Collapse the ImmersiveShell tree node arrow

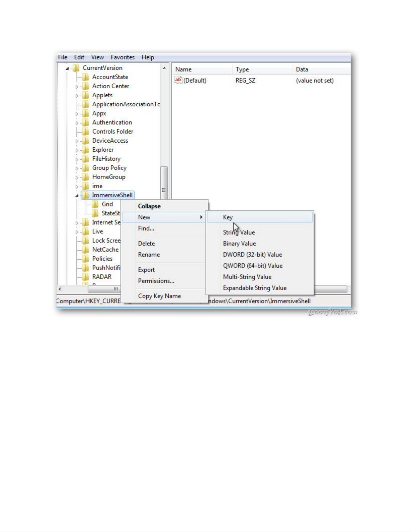[77, 195]
